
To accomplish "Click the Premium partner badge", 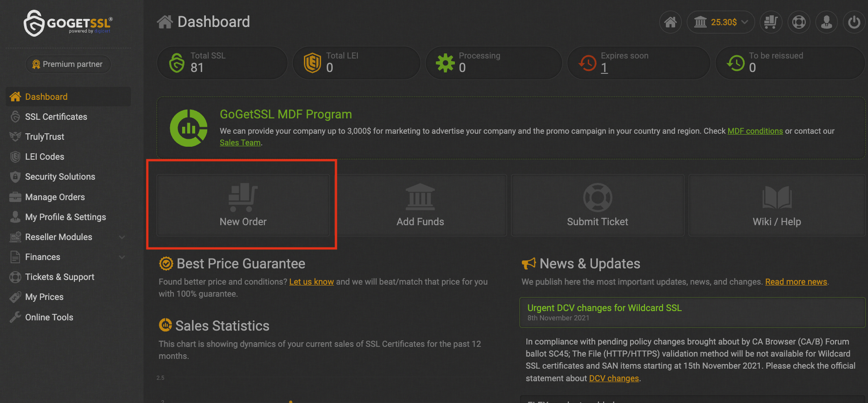I will pos(68,64).
